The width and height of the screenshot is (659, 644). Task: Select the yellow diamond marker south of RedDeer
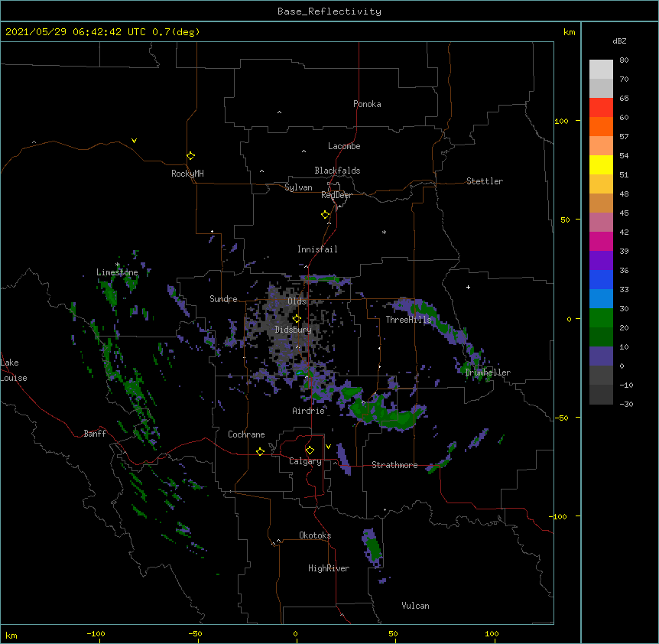(x=325, y=215)
